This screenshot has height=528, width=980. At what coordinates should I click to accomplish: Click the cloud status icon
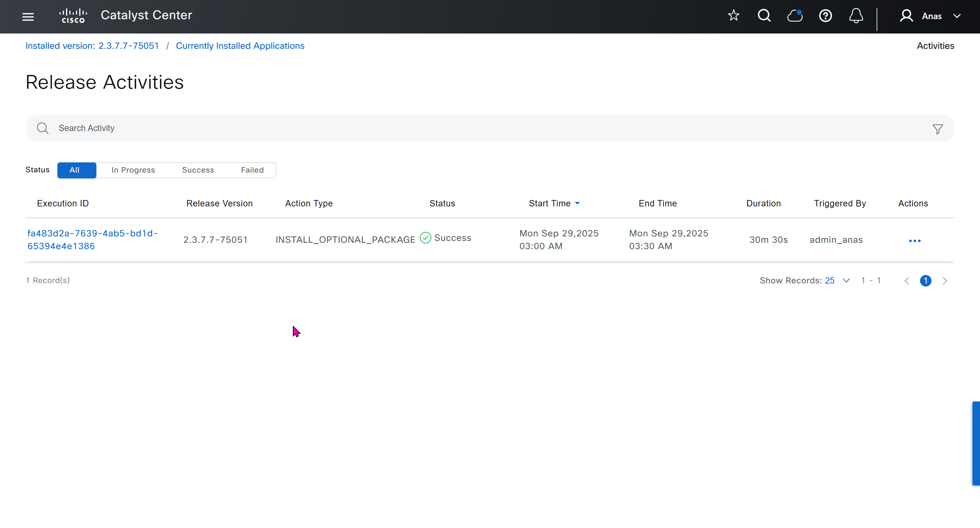(795, 16)
